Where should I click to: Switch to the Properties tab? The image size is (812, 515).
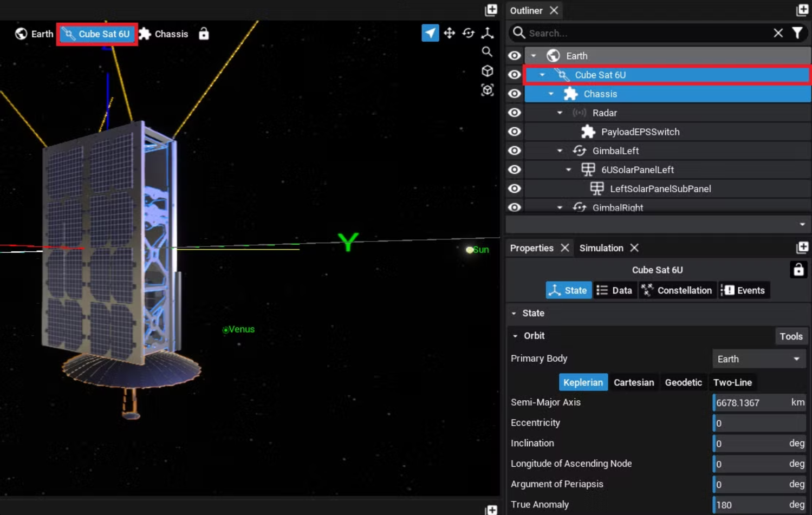[x=531, y=247]
